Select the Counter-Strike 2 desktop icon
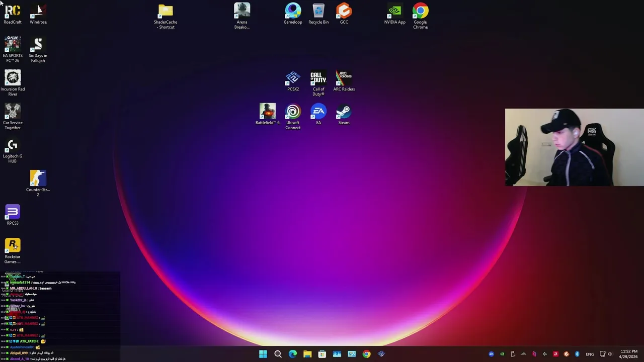The height and width of the screenshot is (362, 644). point(38,184)
